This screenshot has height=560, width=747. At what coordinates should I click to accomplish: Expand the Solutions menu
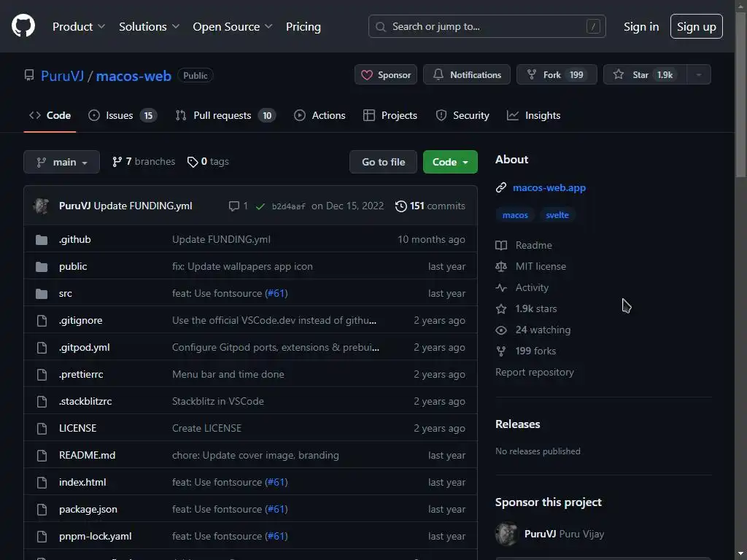[149, 27]
